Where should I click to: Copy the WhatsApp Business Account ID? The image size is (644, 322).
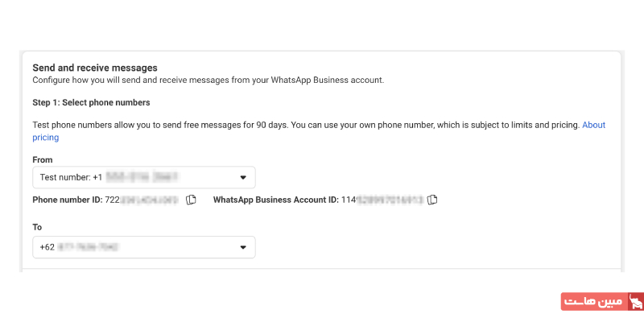[x=432, y=200]
